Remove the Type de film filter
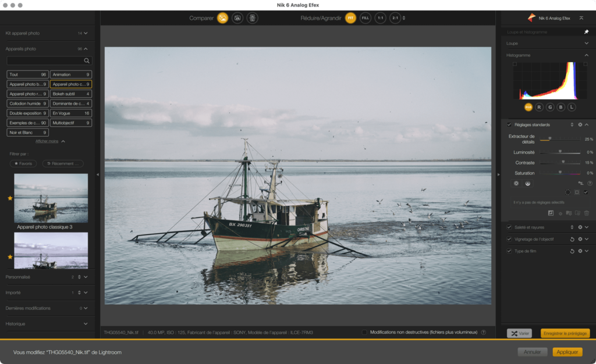The width and height of the screenshot is (596, 364). coord(580,251)
